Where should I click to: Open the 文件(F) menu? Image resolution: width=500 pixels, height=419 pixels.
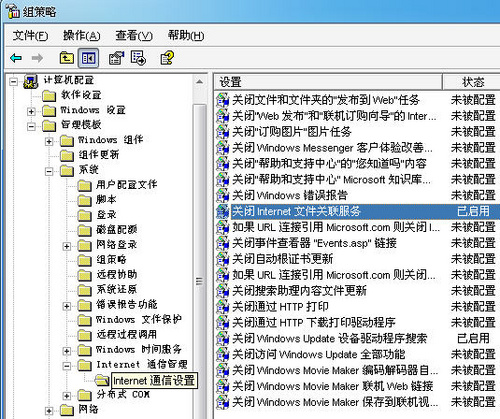click(30, 35)
